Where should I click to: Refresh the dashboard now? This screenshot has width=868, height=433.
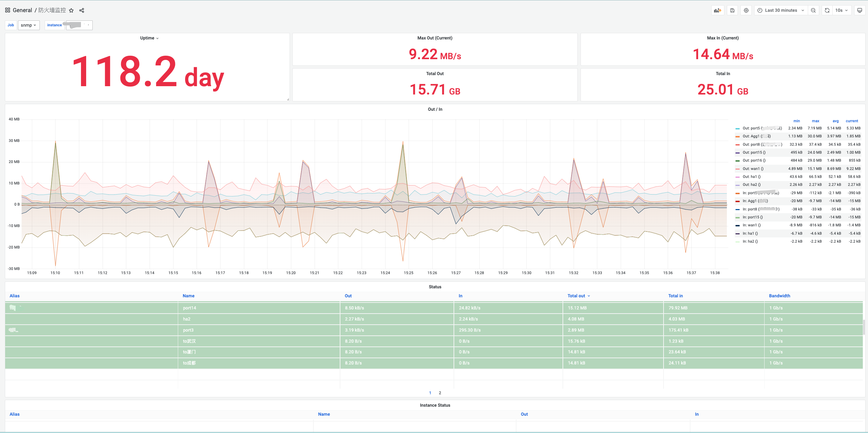pos(827,10)
